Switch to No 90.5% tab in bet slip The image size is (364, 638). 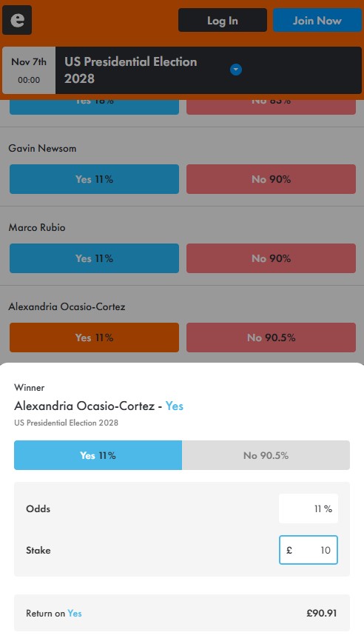click(266, 455)
